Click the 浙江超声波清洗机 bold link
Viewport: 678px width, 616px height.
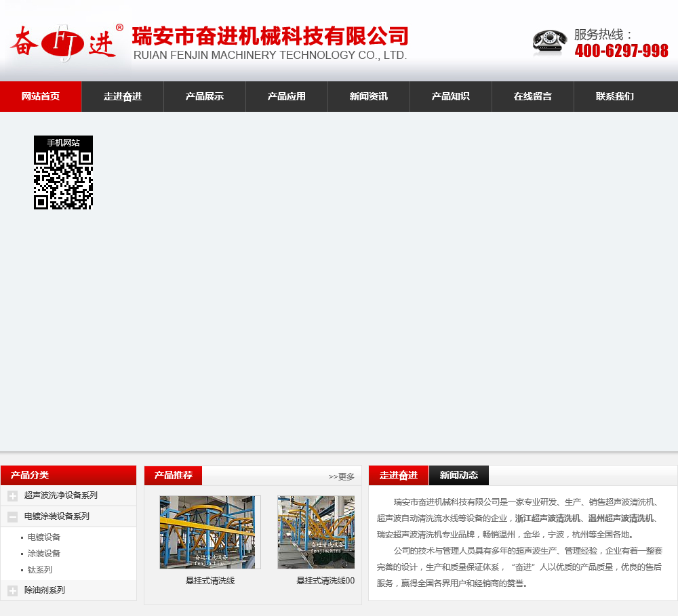pos(547,518)
